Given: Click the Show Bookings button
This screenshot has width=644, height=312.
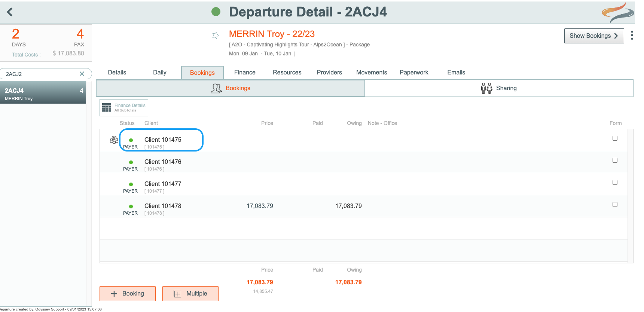Looking at the screenshot, I should point(594,36).
